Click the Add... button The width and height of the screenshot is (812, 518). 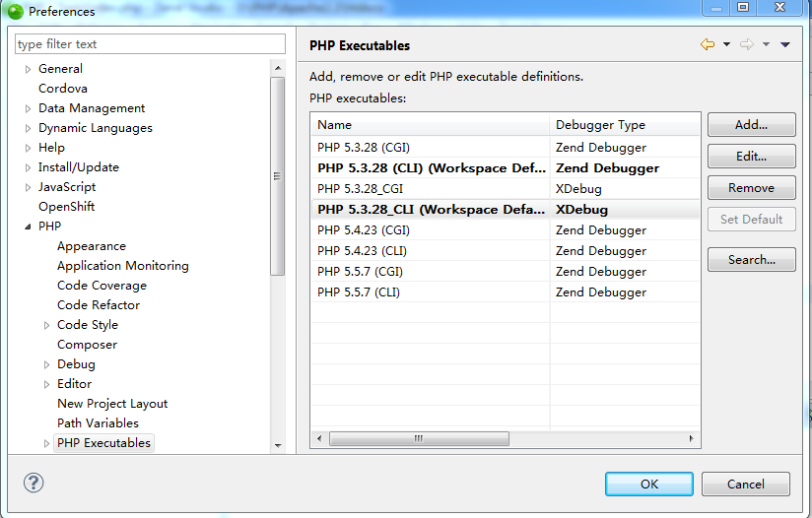coord(752,125)
